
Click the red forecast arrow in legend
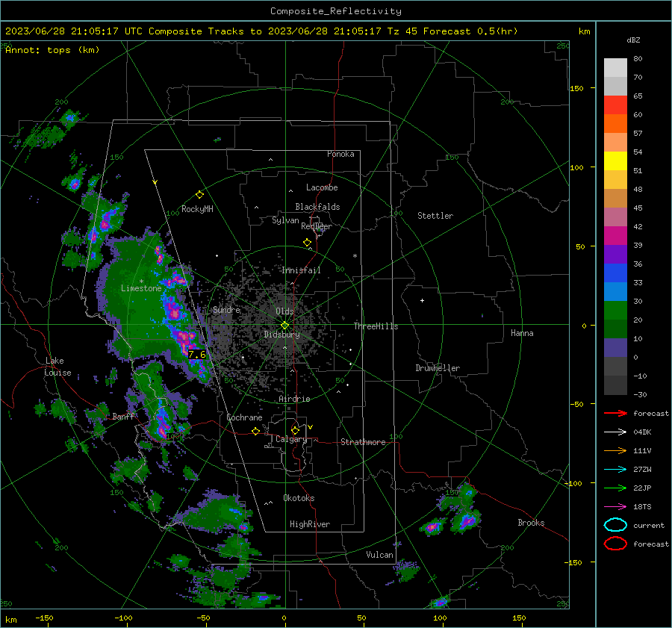pos(615,413)
